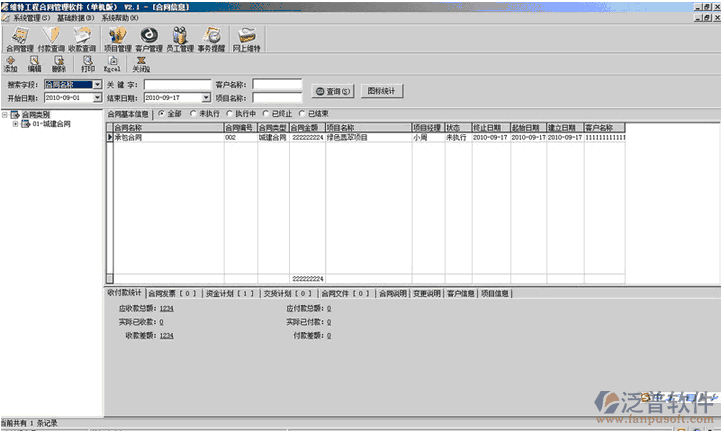This screenshot has height=435, width=724.
Task: Click the 客户名称 input field
Action: (277, 85)
